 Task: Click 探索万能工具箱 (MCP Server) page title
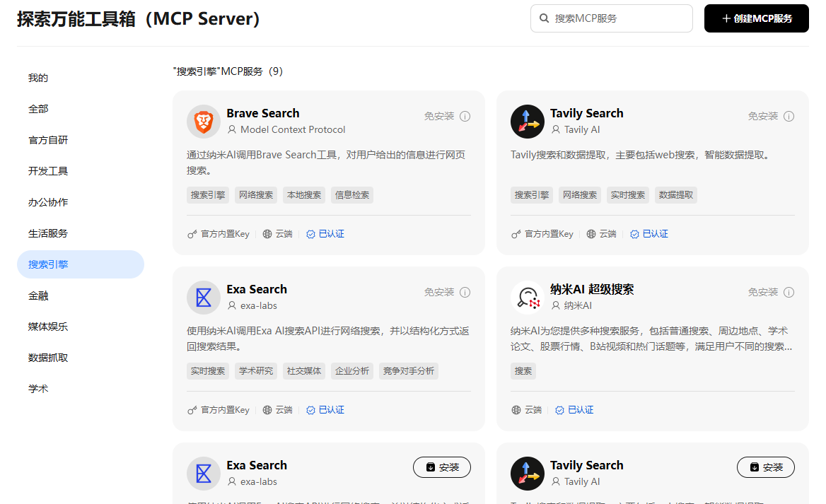[139, 19]
